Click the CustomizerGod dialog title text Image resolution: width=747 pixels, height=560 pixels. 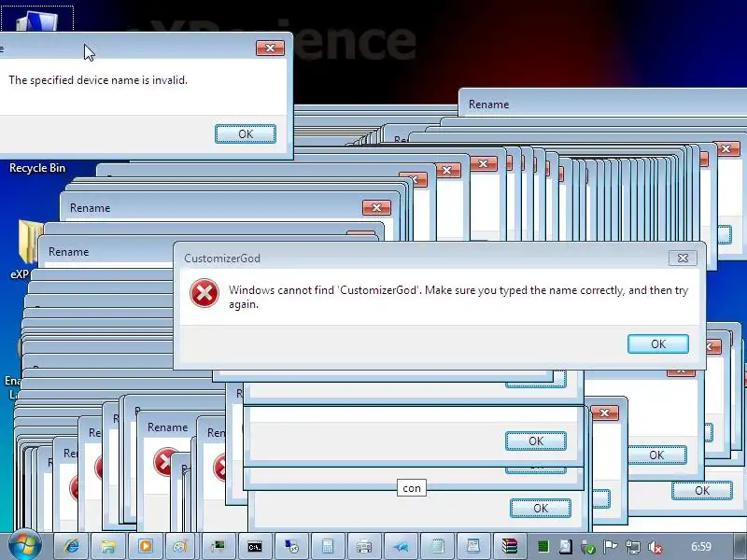coord(222,259)
